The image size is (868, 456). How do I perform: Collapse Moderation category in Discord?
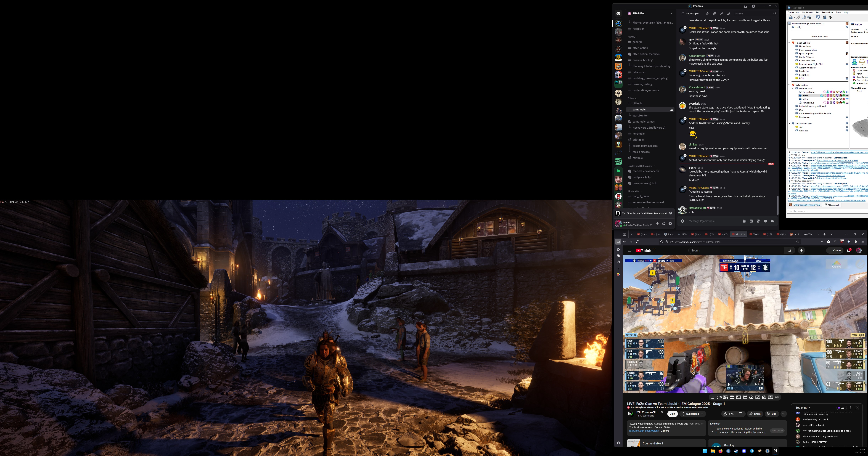(x=635, y=191)
